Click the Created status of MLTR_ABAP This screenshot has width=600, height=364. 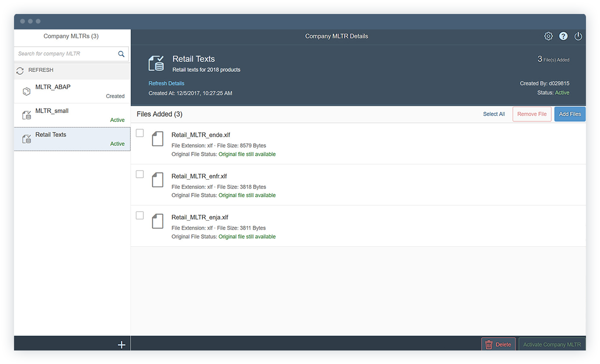(x=115, y=96)
